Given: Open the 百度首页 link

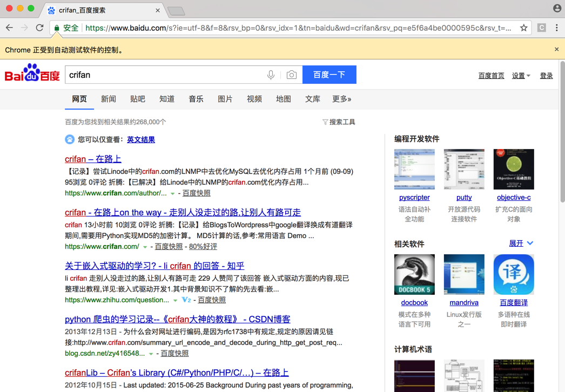Looking at the screenshot, I should [x=491, y=76].
